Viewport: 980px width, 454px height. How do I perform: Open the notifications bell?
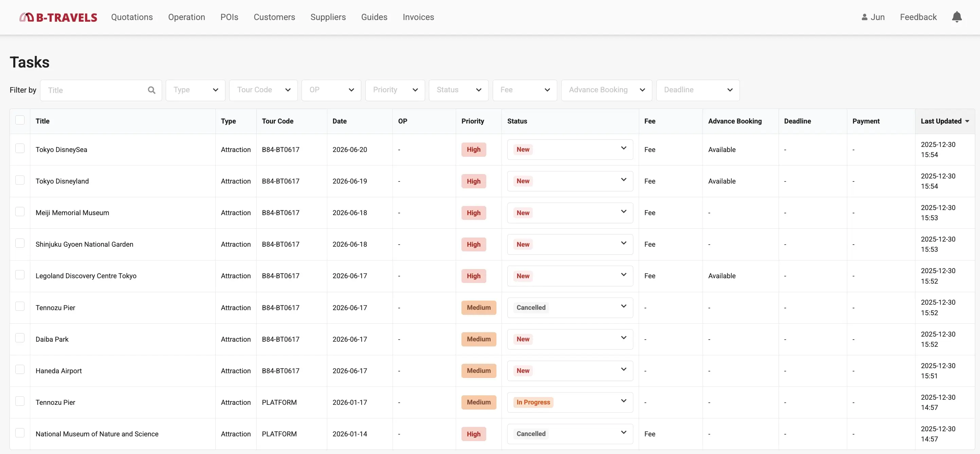[x=957, y=17]
